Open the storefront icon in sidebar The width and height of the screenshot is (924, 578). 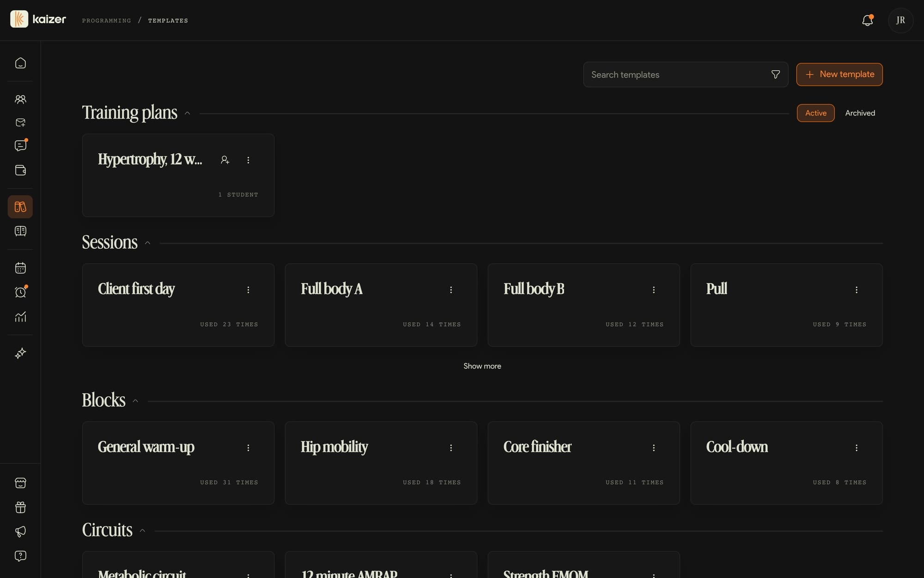20,483
